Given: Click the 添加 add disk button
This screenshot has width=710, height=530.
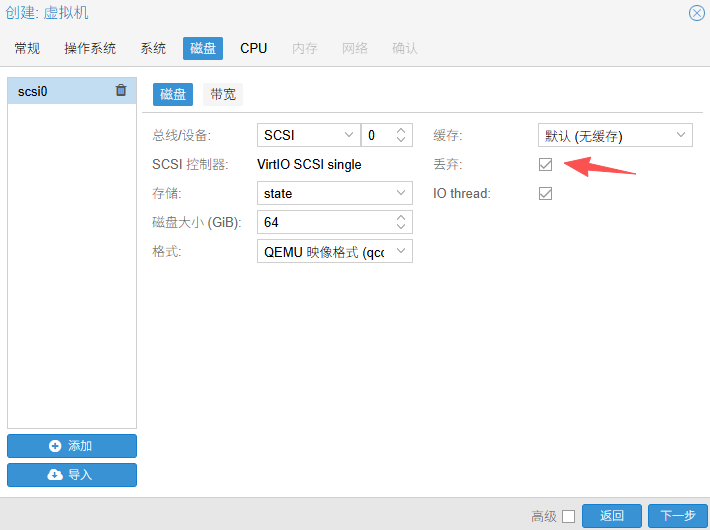Looking at the screenshot, I should tap(71, 446).
